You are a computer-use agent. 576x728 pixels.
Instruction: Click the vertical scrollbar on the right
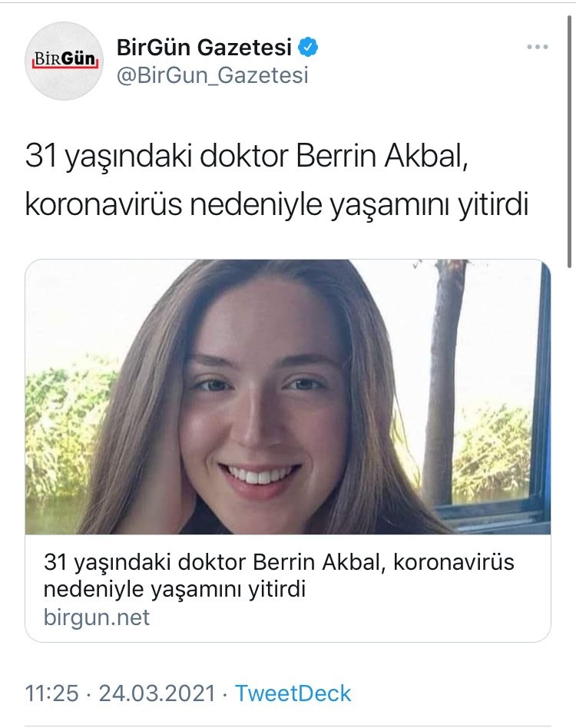570,141
